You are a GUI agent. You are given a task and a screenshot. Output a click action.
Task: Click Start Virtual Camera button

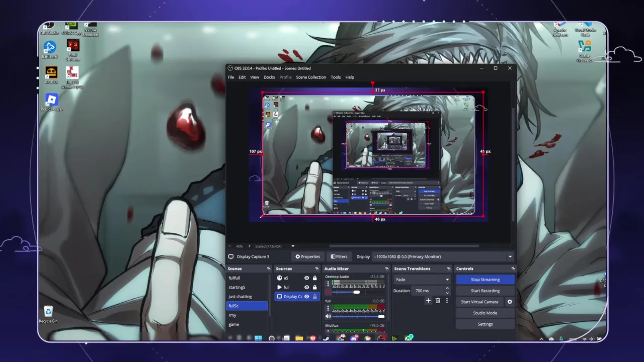tap(479, 302)
